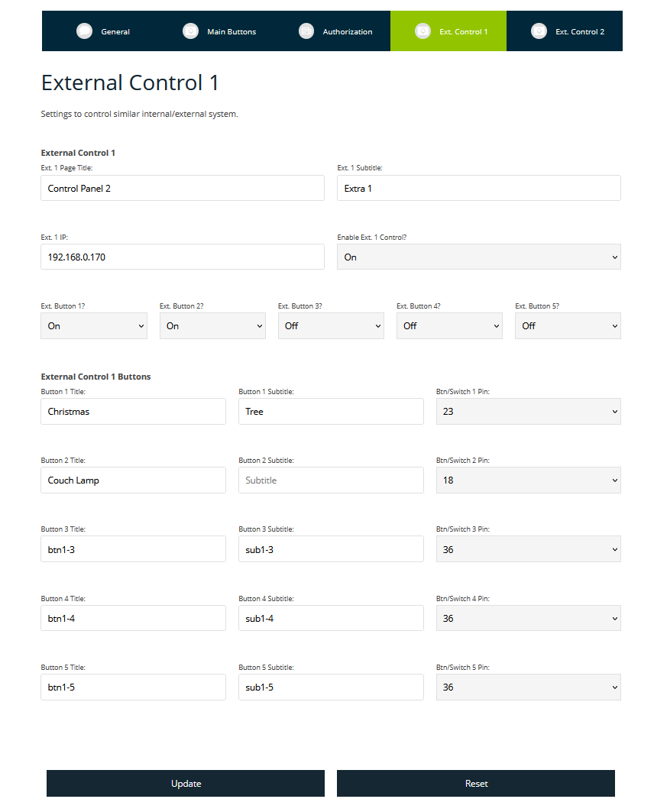This screenshot has width=654, height=812.
Task: Expand the Btn/Switch 5 Pin dropdown
Action: tap(528, 687)
